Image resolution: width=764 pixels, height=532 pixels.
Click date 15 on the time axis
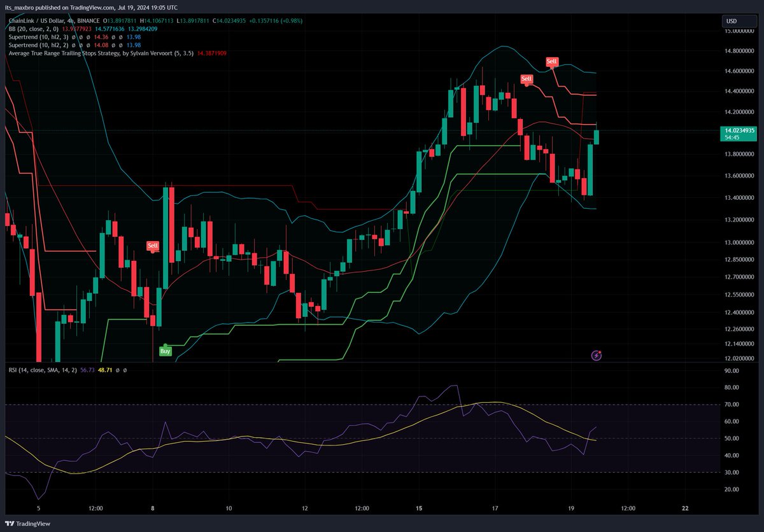[420, 508]
